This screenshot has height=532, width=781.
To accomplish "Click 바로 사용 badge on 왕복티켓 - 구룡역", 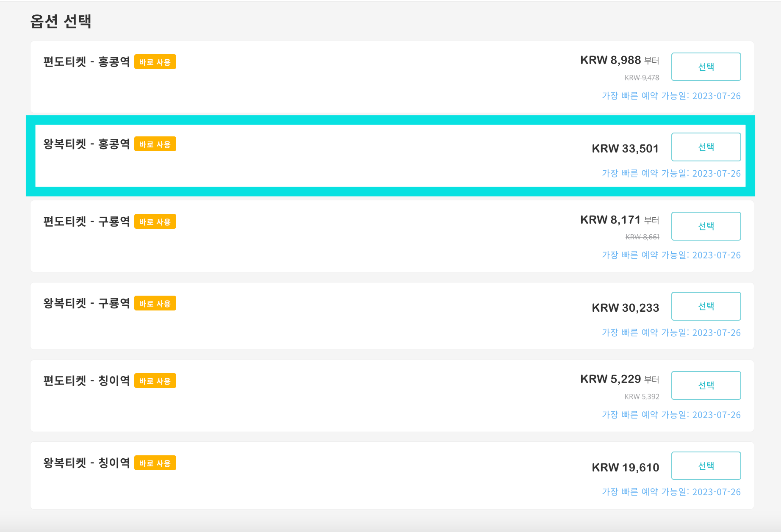I will pos(155,303).
